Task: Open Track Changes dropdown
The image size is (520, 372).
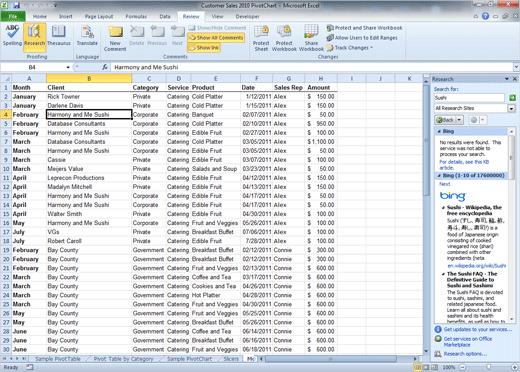Action: click(350, 48)
